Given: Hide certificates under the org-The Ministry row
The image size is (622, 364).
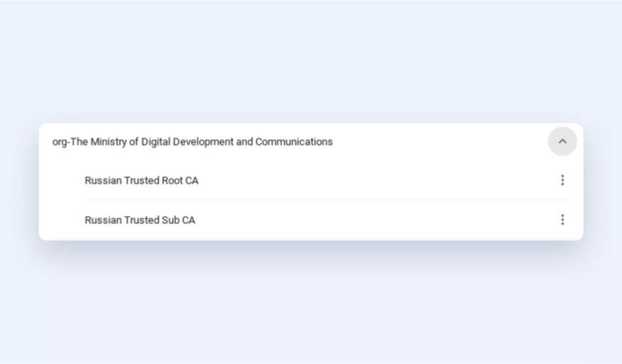Looking at the screenshot, I should pyautogui.click(x=562, y=142).
